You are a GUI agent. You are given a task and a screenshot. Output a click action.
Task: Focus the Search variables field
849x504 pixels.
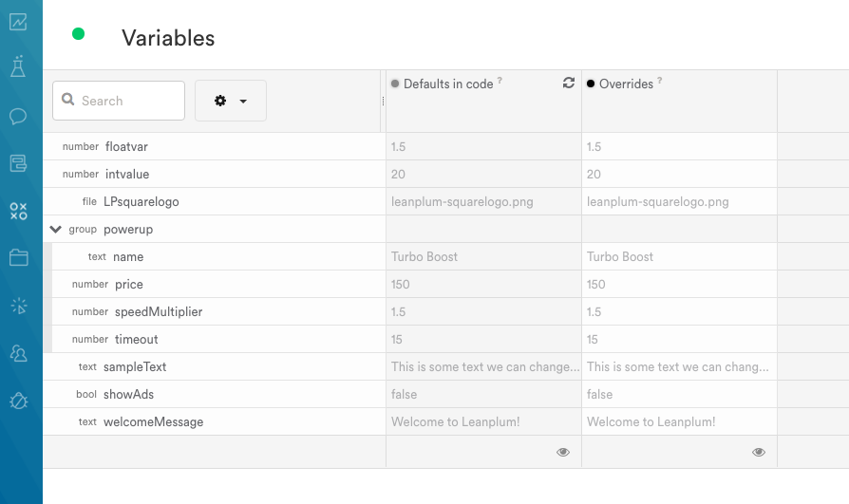pos(119,101)
